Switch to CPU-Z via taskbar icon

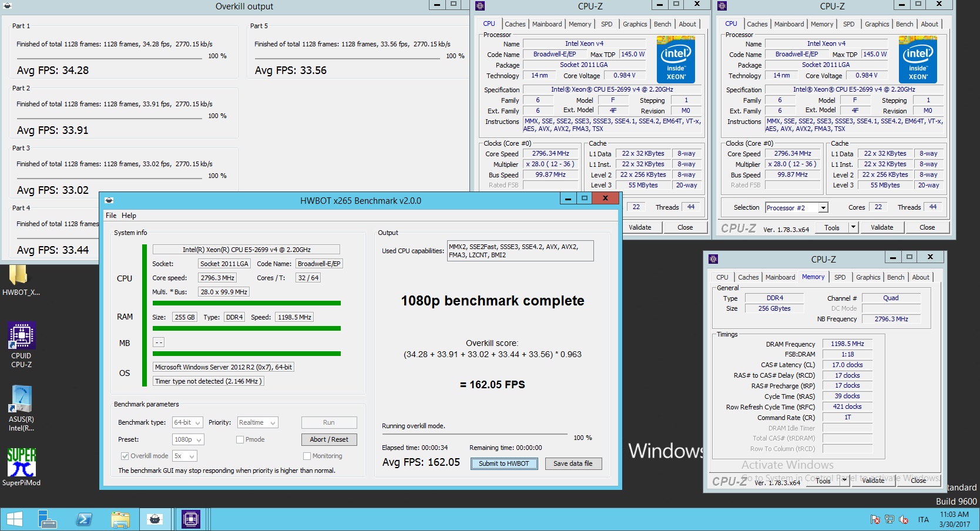(190, 519)
